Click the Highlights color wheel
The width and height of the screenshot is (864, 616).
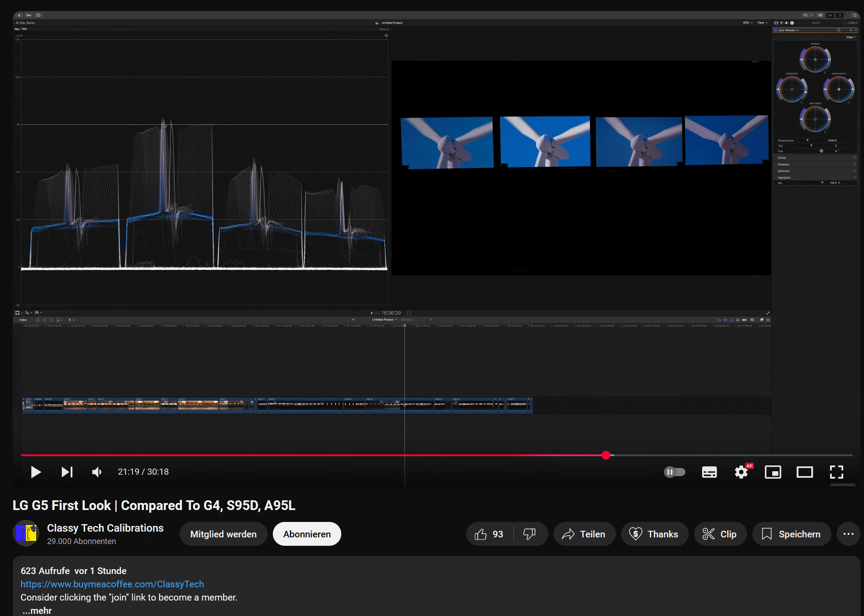839,89
